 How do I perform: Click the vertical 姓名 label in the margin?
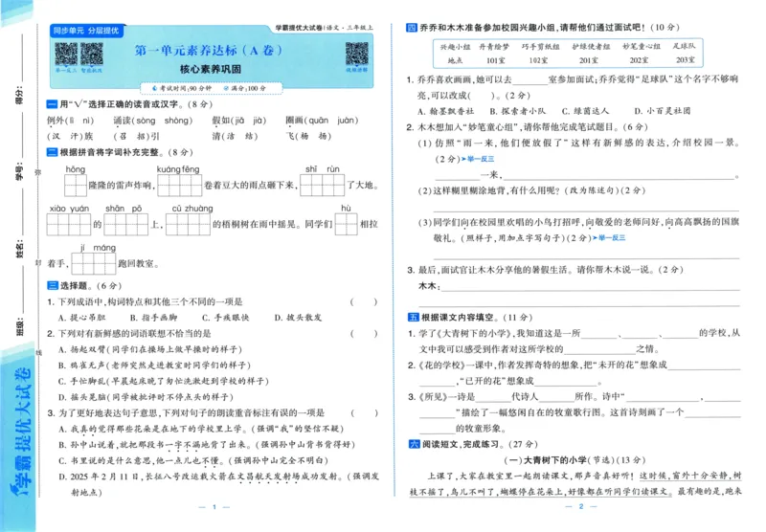19,249
